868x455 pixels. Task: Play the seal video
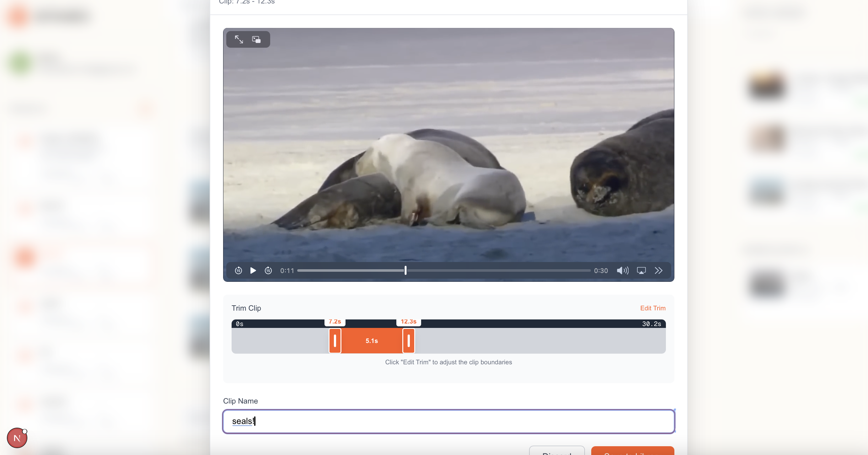point(253,270)
